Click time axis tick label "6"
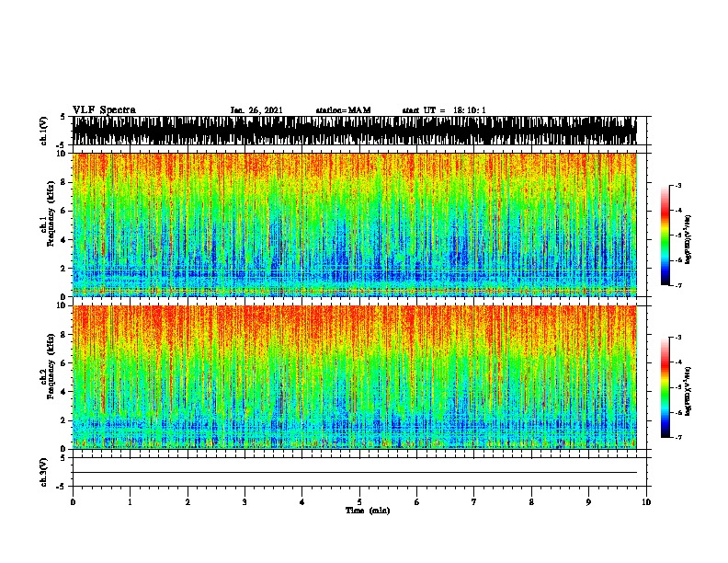Viewport: 728px width, 563px height. click(x=417, y=502)
